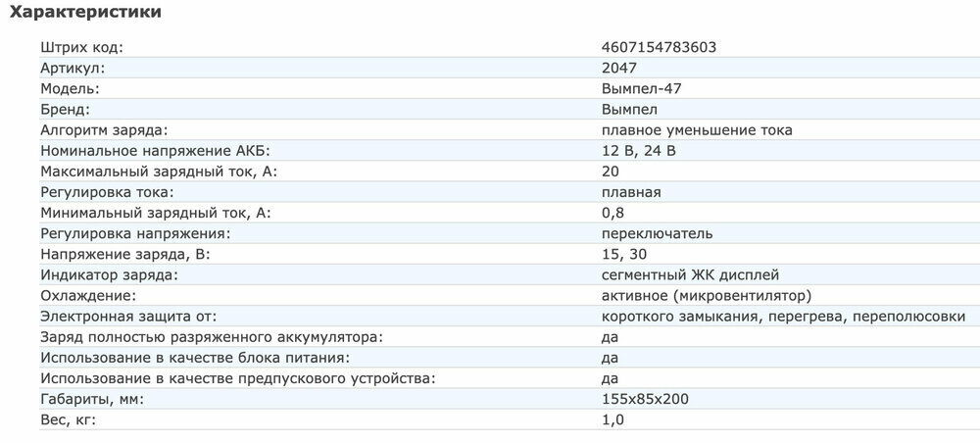Click the 'Регулировка тока:' label
The image size is (980, 443).
(107, 192)
